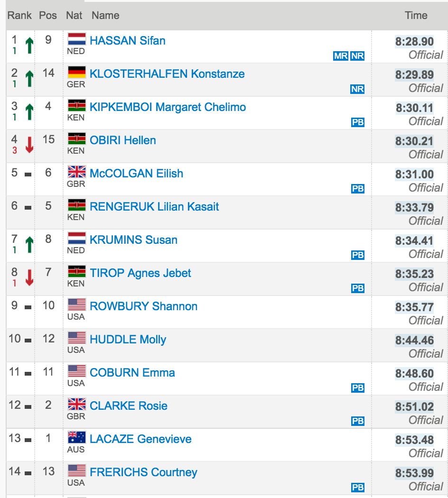Click the red down arrow beside OBIRI's rank
This screenshot has height=498, width=448.
pyautogui.click(x=29, y=145)
